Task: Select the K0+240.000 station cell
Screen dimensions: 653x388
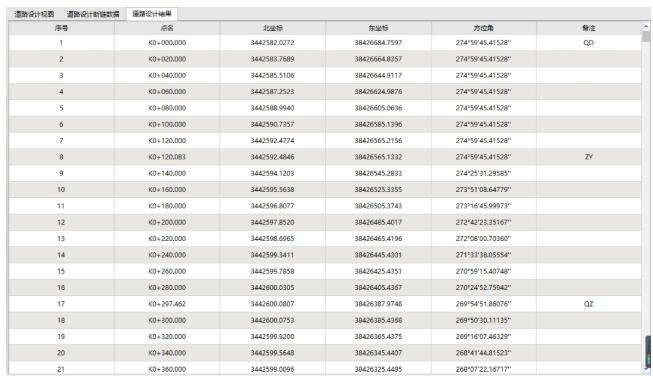Action: (167, 255)
